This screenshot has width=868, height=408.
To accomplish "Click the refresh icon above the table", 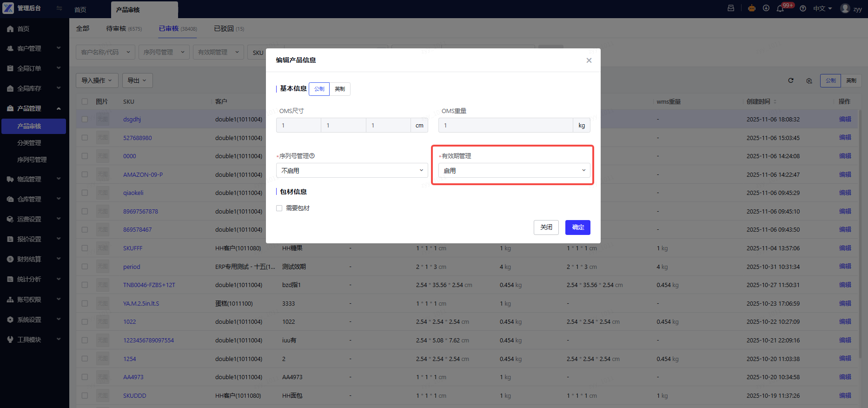I will click(x=791, y=80).
